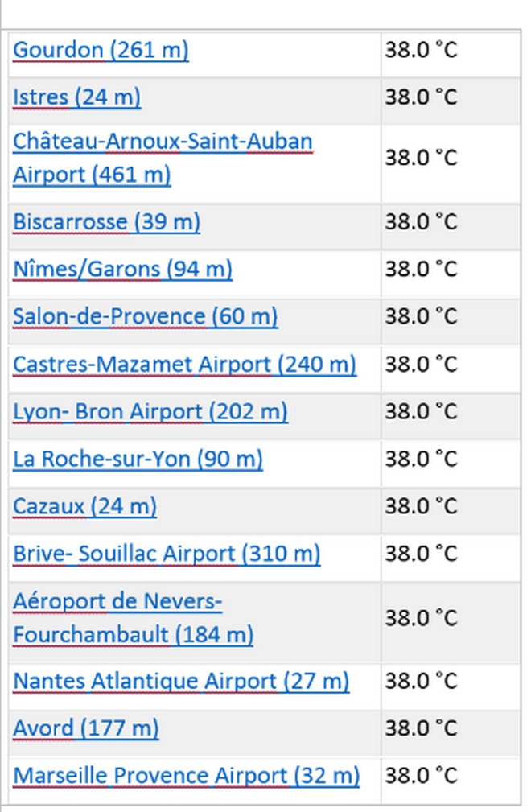Screen dimensions: 531x812
Task: Open La Roche-sur-Yon (90 m) link
Action: point(138,460)
